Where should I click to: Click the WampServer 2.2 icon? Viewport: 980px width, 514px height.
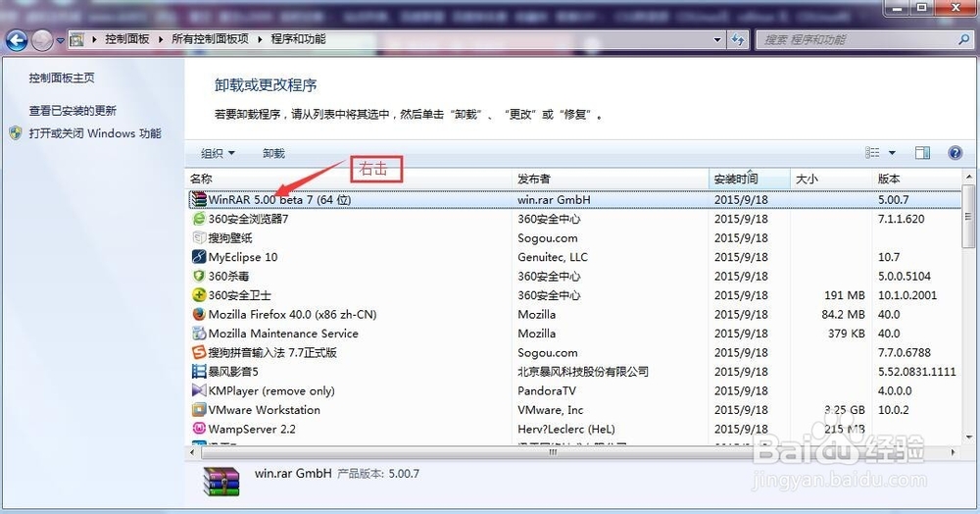click(199, 429)
